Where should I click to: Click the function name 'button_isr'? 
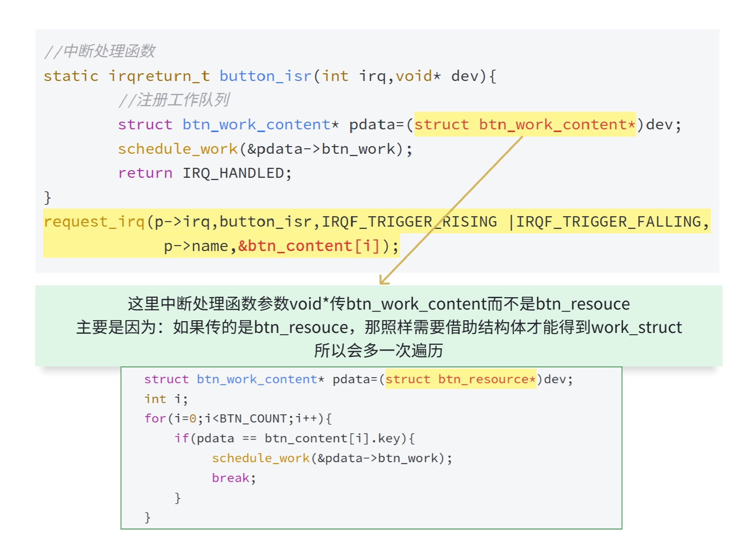pyautogui.click(x=266, y=76)
